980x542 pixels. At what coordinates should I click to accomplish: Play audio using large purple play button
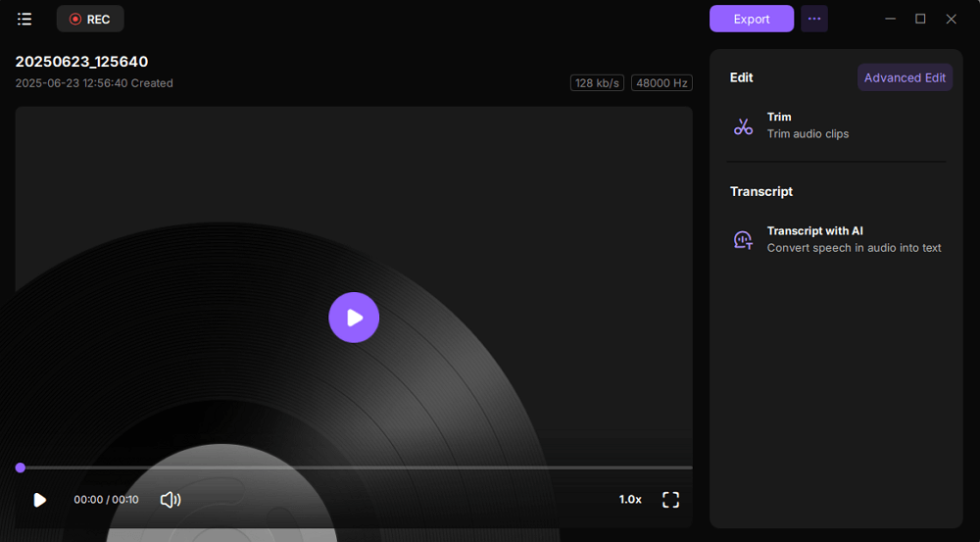(x=354, y=318)
